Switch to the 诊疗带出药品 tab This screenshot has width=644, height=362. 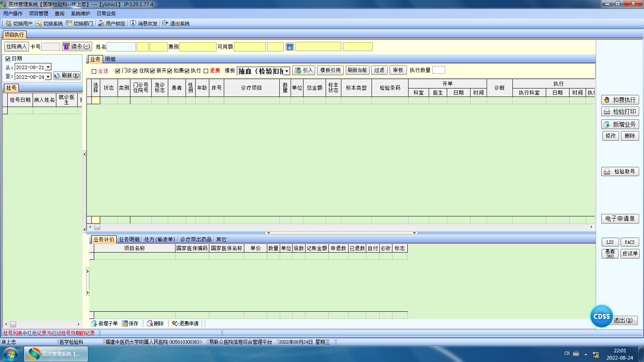pyautogui.click(x=196, y=239)
